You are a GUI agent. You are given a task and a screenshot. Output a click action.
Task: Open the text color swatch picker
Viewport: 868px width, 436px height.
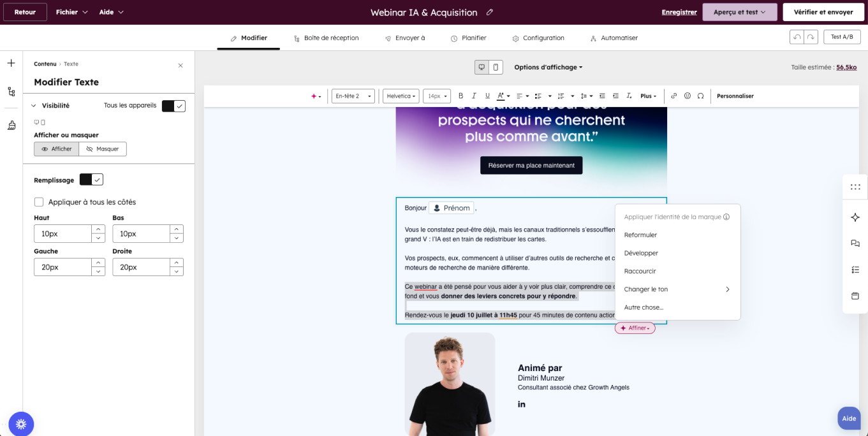coord(501,96)
